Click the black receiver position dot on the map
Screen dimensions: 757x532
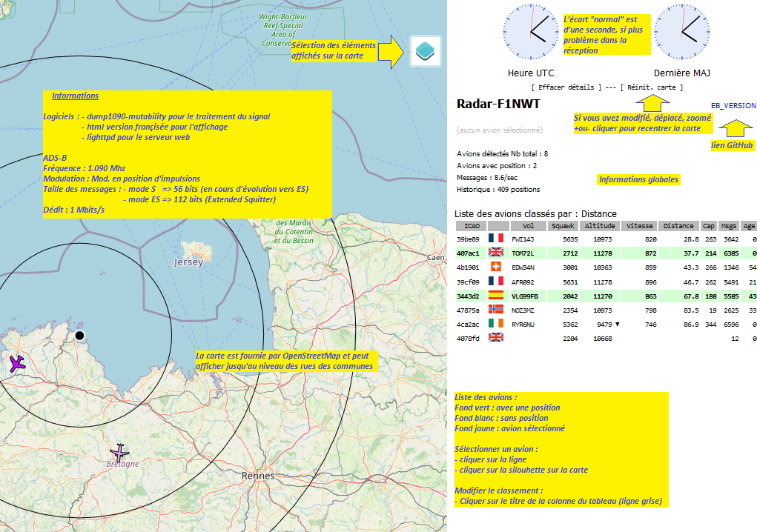point(80,336)
